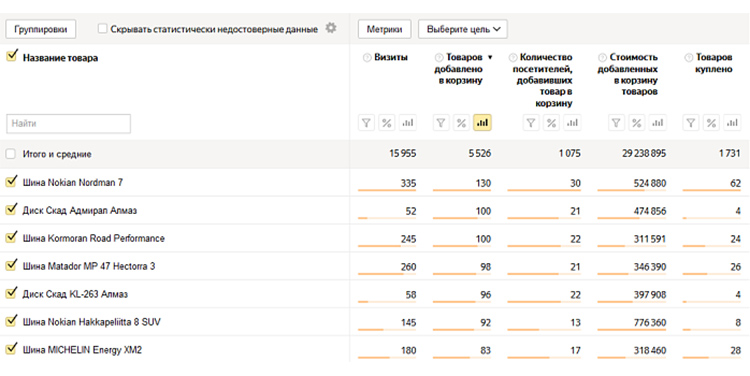Screen dimensions: 750x376
Task: Switch Товаров добавлено в корзину to percent
Action: (462, 123)
